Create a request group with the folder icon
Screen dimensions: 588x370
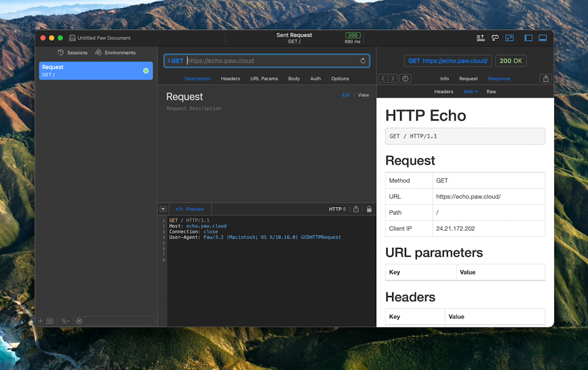click(49, 321)
